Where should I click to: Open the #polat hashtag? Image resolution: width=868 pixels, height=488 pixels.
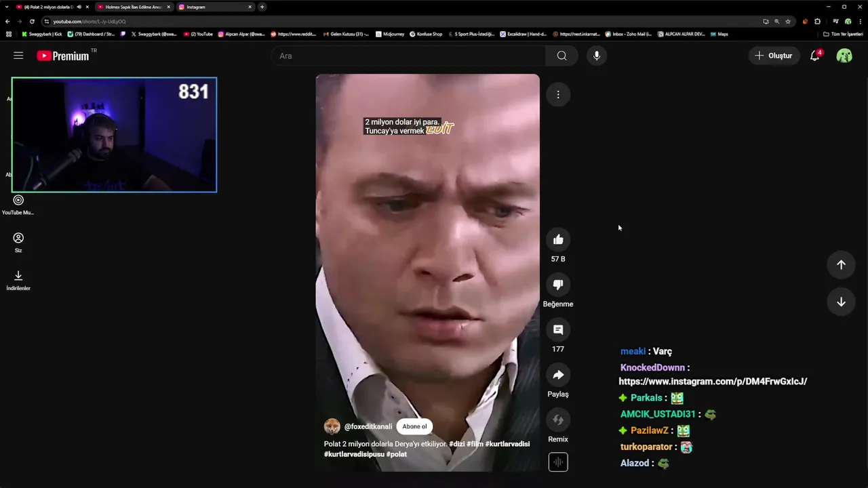[x=397, y=454]
